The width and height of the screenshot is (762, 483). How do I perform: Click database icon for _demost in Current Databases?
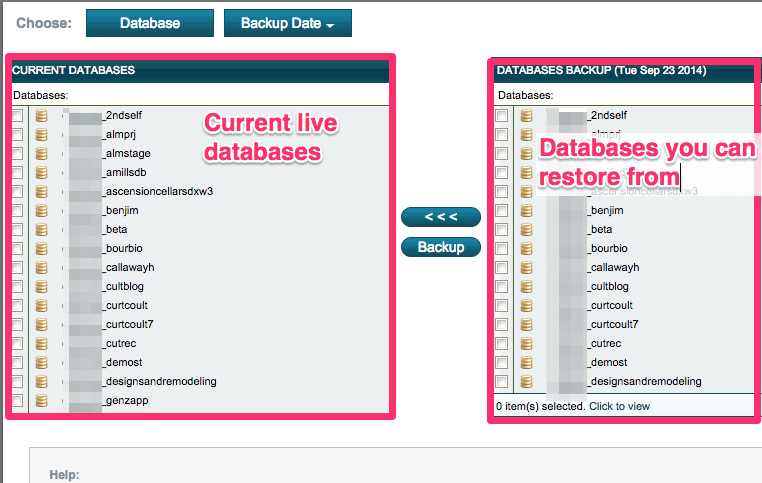42,362
